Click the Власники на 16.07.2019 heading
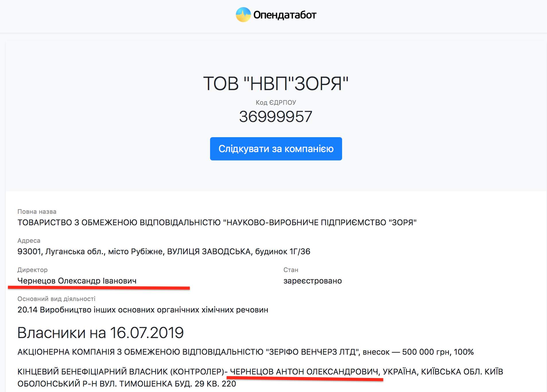Viewport: 547px width, 392px height. 100,333
